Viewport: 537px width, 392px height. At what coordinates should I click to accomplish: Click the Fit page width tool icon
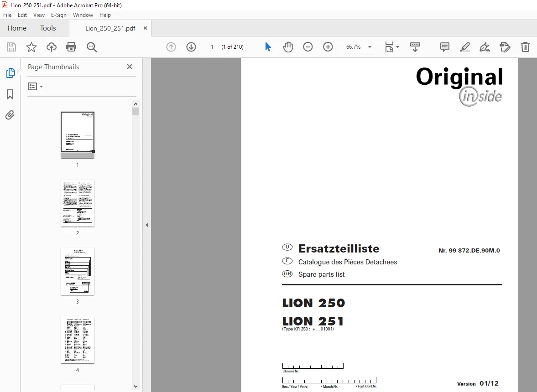click(389, 47)
